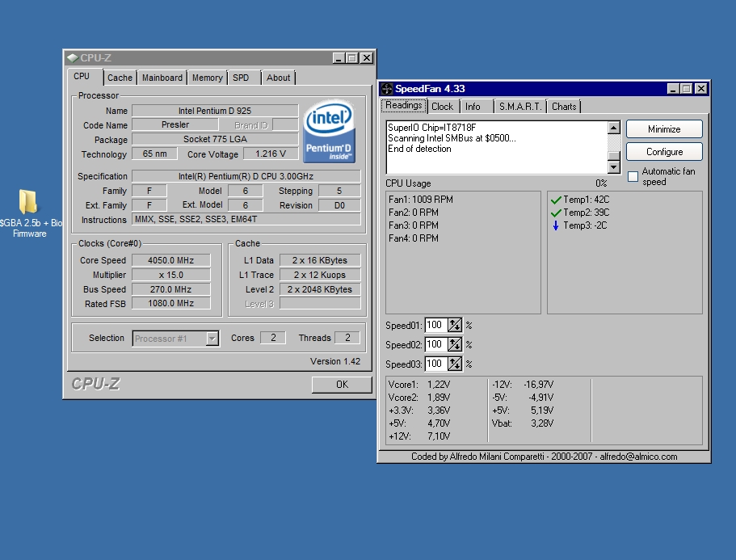Open the Memory tab in CPU-Z
The width and height of the screenshot is (736, 560).
pos(207,78)
